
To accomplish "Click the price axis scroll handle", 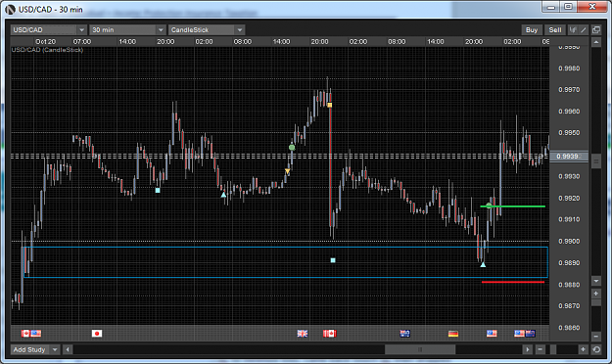I will coord(596,161).
